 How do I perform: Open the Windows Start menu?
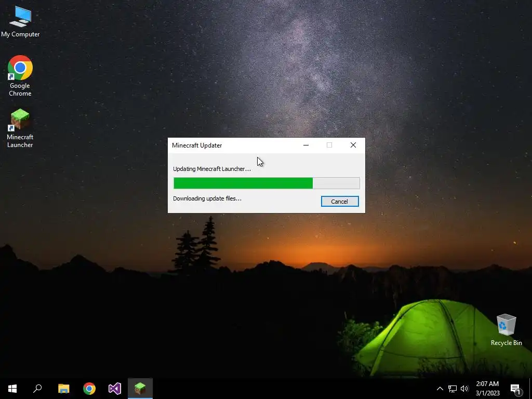pos(12,389)
